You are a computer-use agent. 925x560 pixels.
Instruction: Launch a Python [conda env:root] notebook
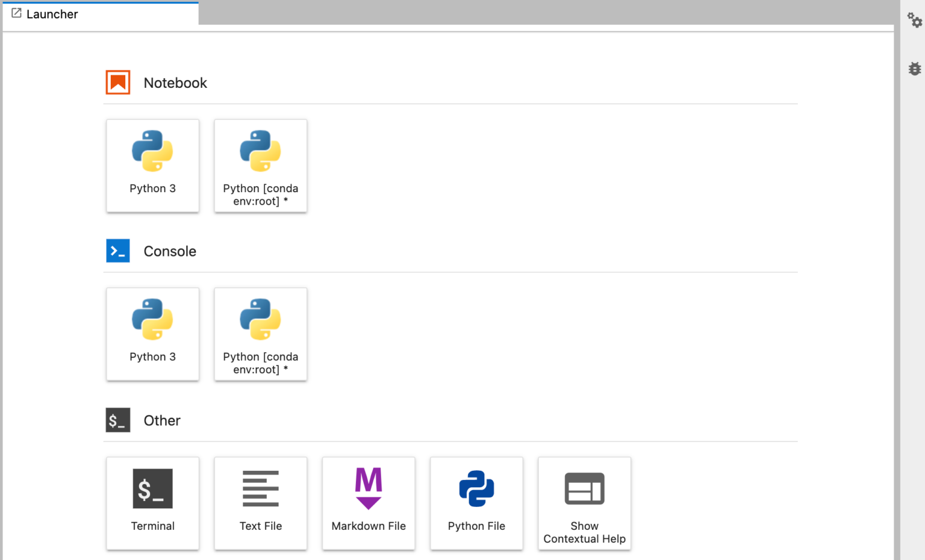260,166
